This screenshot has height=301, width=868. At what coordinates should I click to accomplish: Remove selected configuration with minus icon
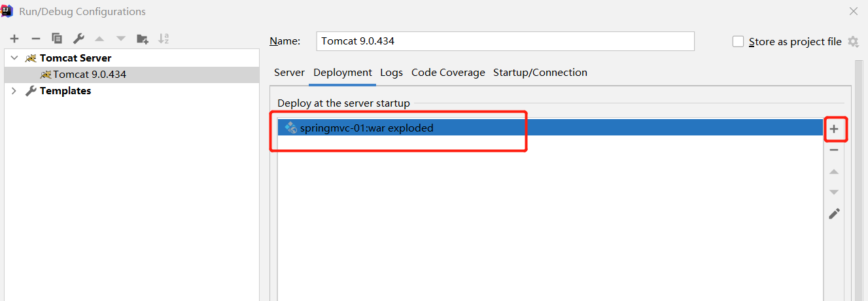[x=36, y=39]
